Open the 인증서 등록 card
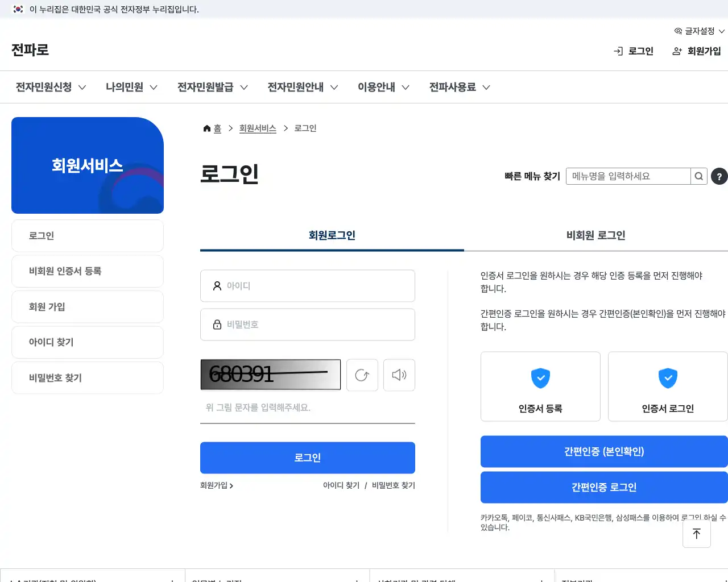Viewport: 728px width, 582px height. tap(540, 386)
